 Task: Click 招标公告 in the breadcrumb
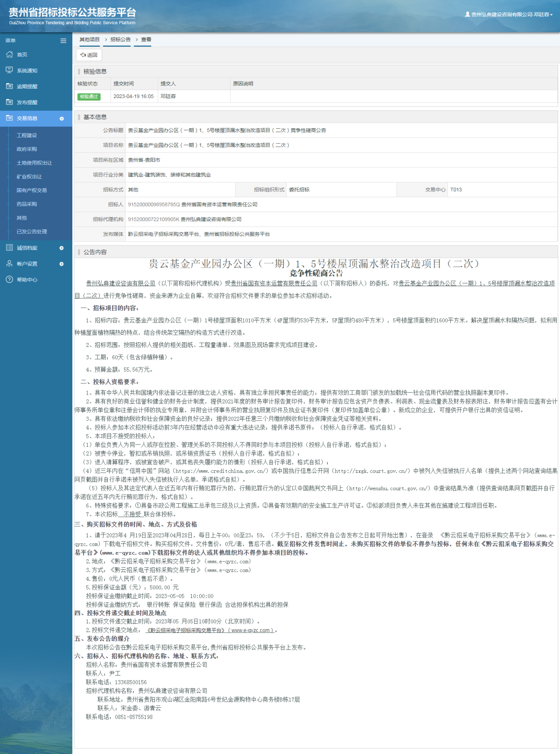(120, 40)
